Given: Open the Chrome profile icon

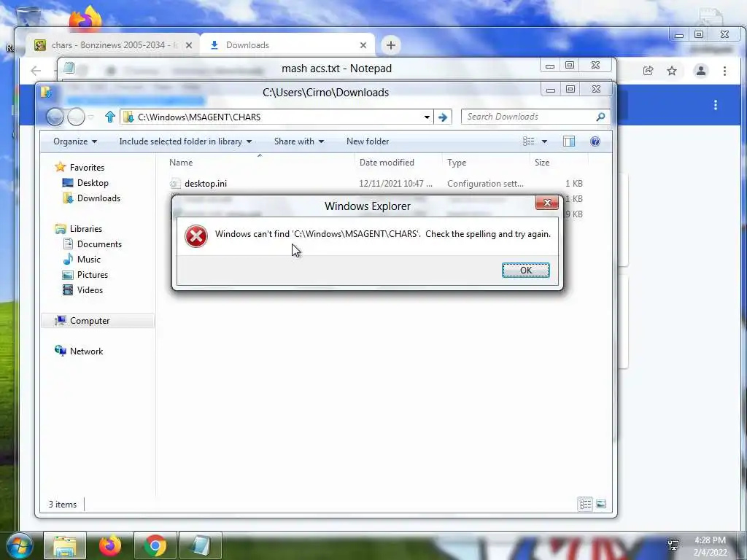Looking at the screenshot, I should point(701,71).
